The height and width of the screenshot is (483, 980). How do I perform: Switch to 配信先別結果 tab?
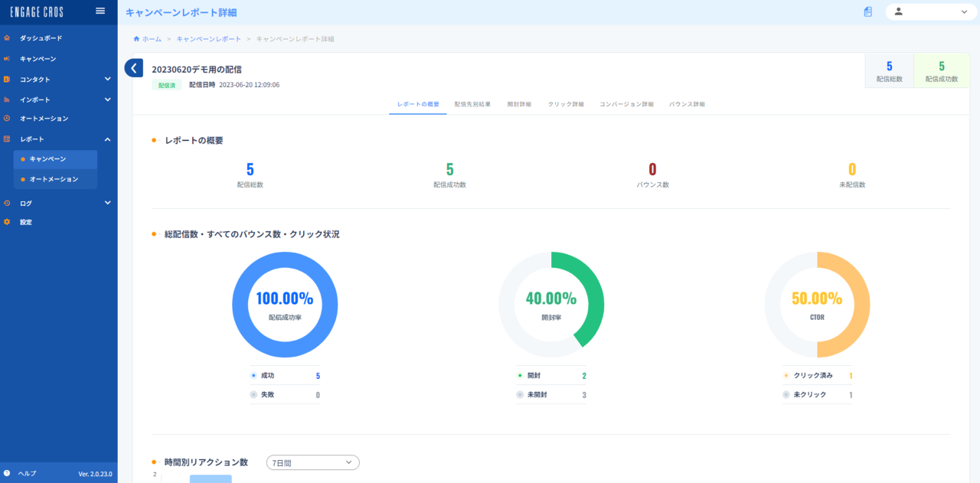pyautogui.click(x=472, y=103)
